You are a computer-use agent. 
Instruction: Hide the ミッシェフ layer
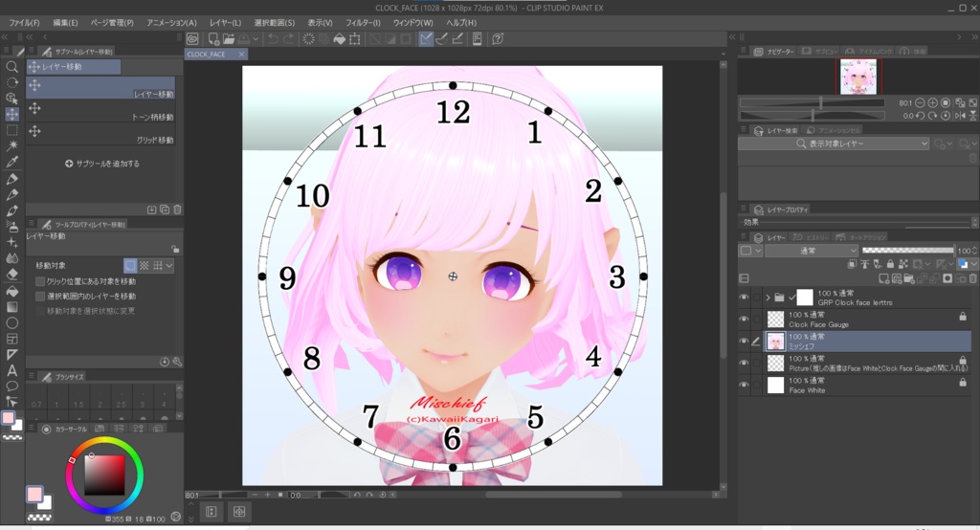coord(744,342)
